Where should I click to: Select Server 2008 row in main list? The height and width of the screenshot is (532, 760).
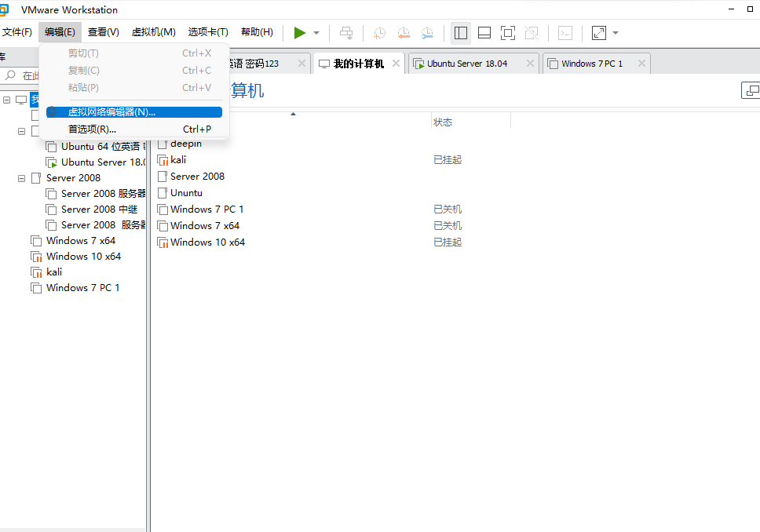tap(192, 177)
